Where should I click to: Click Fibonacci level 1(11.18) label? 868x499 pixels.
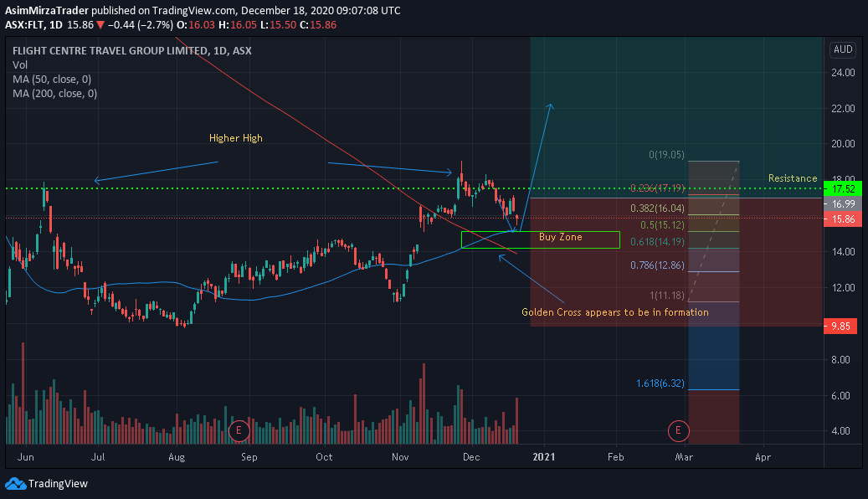(667, 296)
